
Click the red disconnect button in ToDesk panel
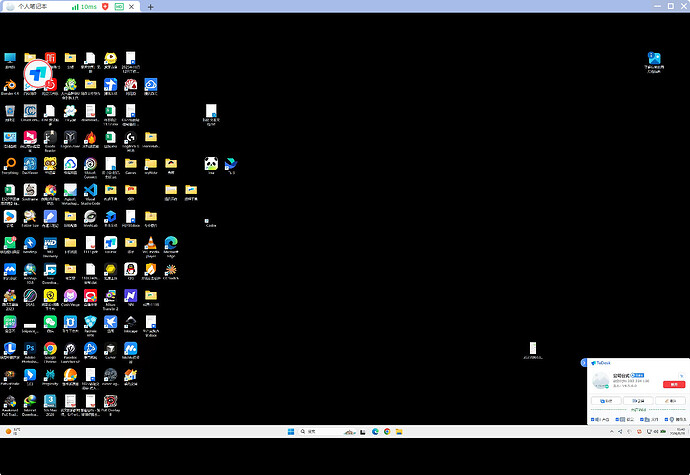coord(674,384)
